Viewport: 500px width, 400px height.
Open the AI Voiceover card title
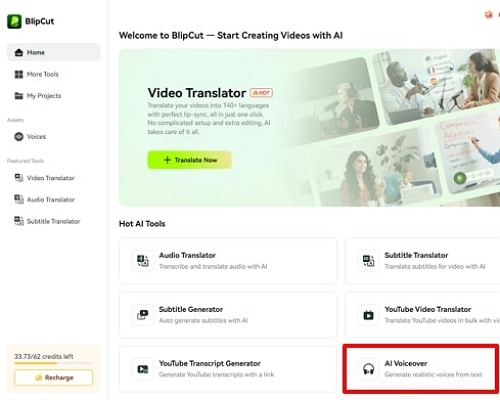(406, 363)
